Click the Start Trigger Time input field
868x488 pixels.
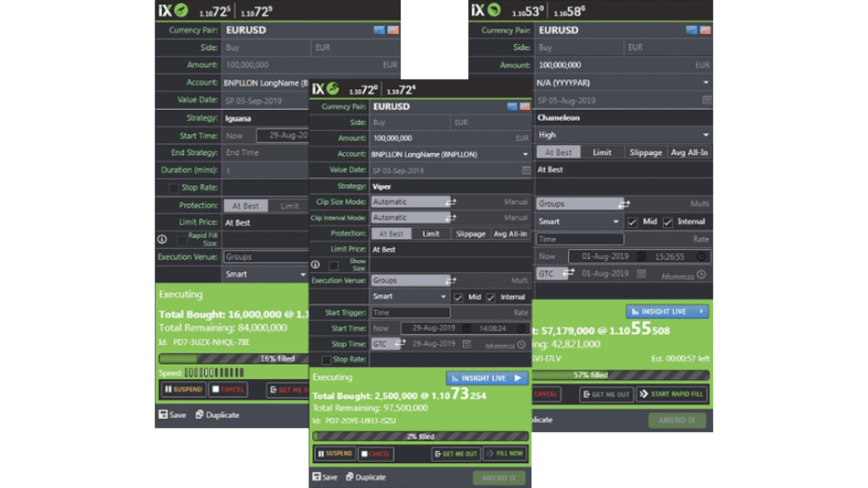[410, 313]
